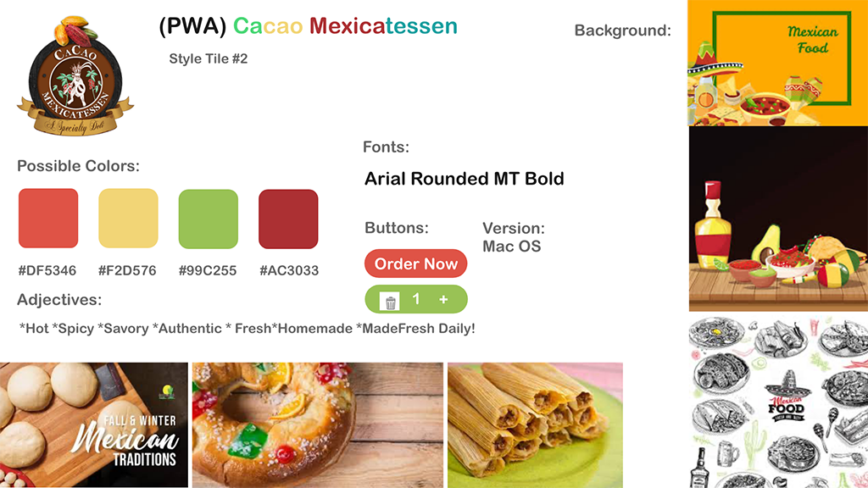Open the tamales on green plate photo
This screenshot has height=488, width=868.
[536, 425]
